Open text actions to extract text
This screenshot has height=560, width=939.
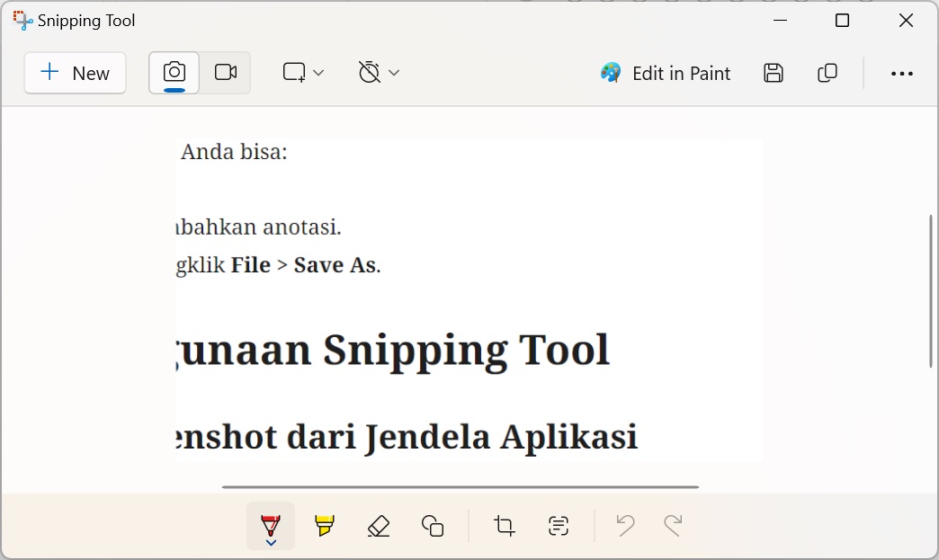558,526
